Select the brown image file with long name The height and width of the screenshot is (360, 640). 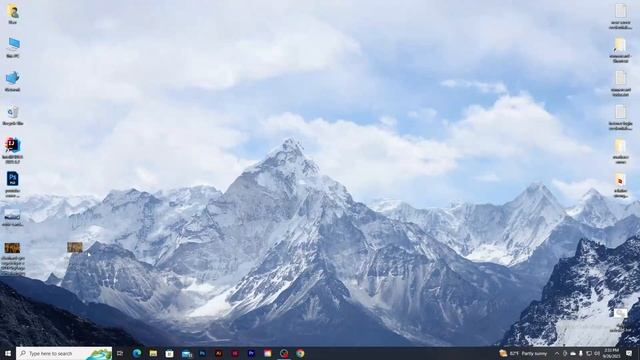click(x=13, y=259)
